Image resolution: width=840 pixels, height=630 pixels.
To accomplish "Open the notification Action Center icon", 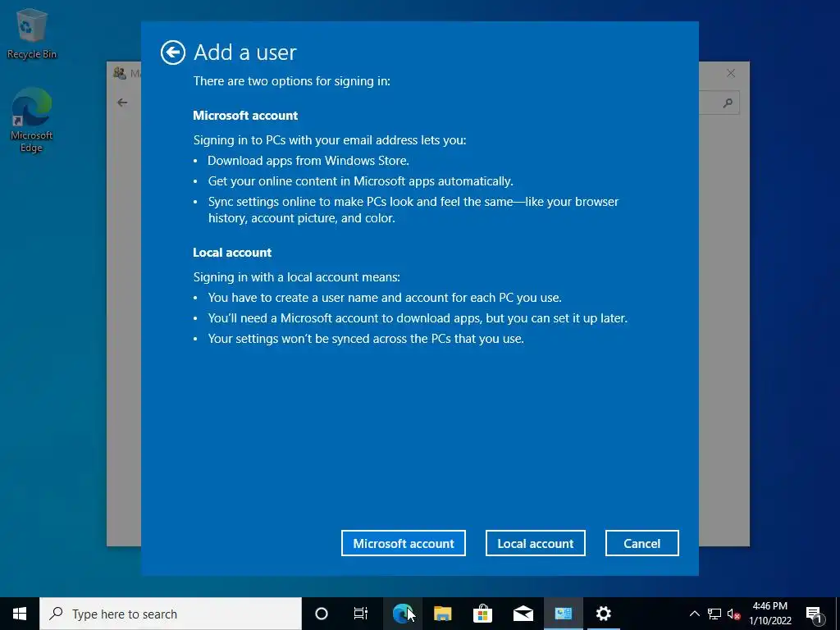I will pyautogui.click(x=814, y=614).
